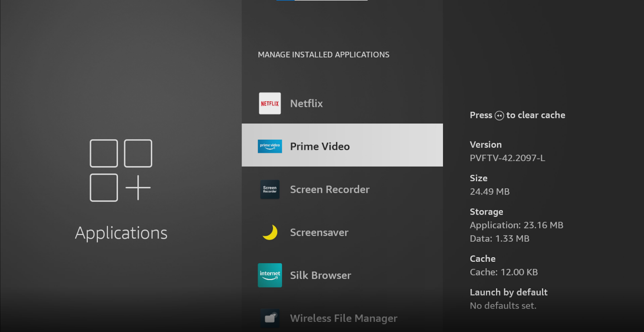
Task: Click the Version heading
Action: point(485,145)
